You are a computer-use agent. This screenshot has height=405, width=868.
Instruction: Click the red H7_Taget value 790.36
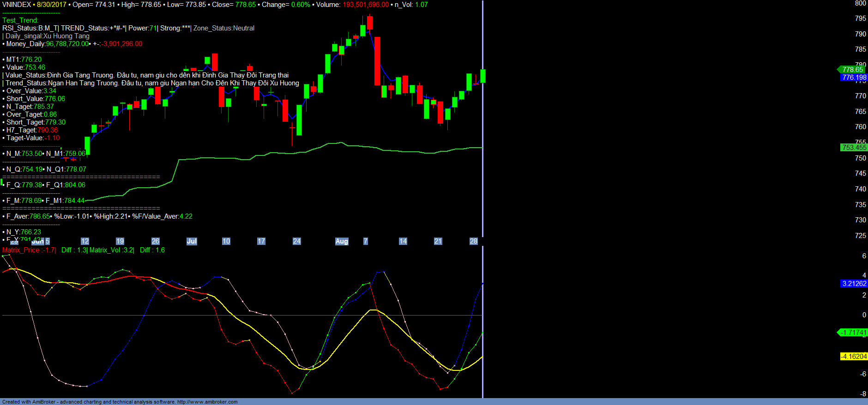[48, 130]
